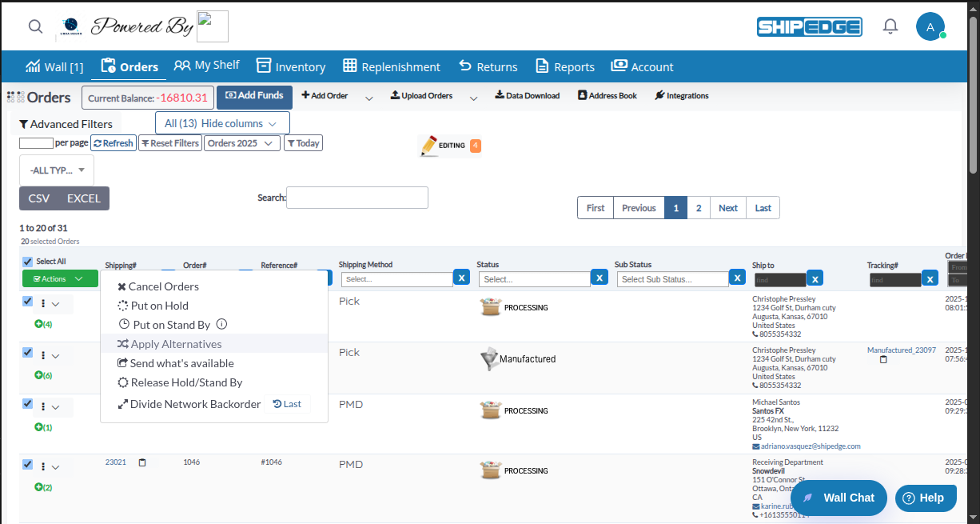Uncheck the first order row checkbox
The height and width of the screenshot is (524, 980).
(x=26, y=301)
